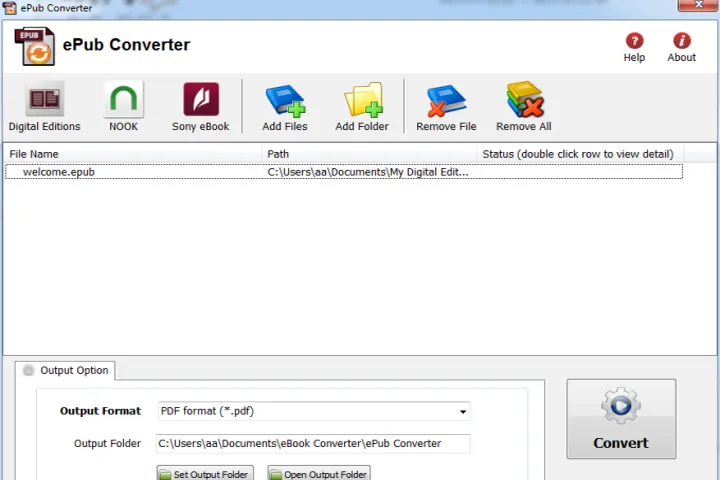This screenshot has height=480, width=720.
Task: Select the welcome.epub file row
Action: (x=344, y=172)
